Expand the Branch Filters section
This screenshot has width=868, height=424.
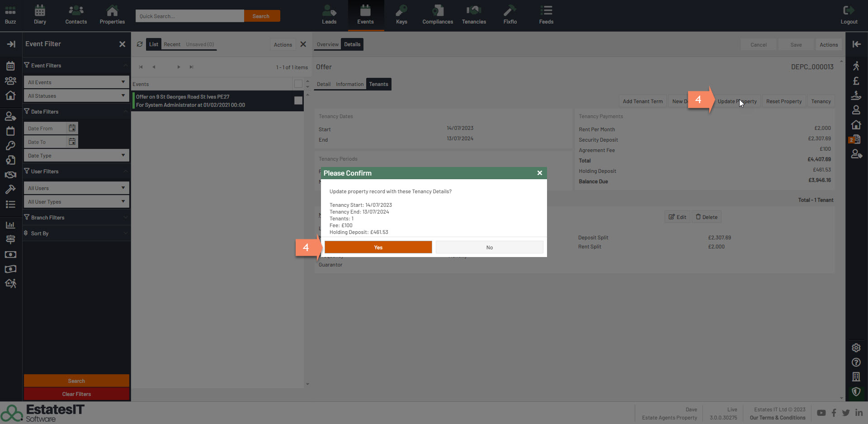[x=76, y=218]
